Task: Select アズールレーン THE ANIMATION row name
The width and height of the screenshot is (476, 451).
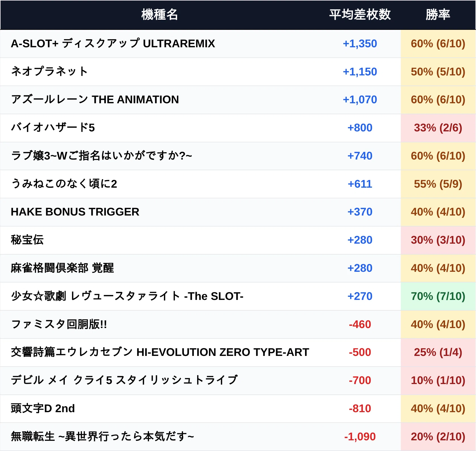Action: click(95, 100)
